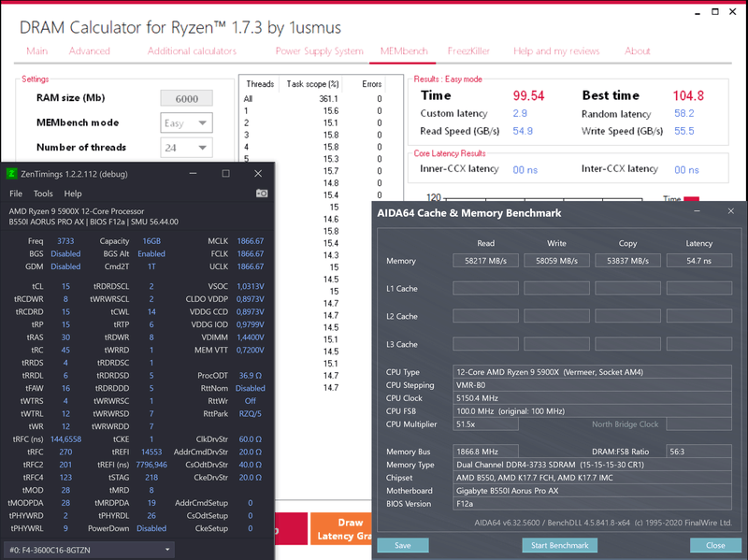Click the RAM size field showing 6000
This screenshot has width=748, height=560.
click(186, 98)
